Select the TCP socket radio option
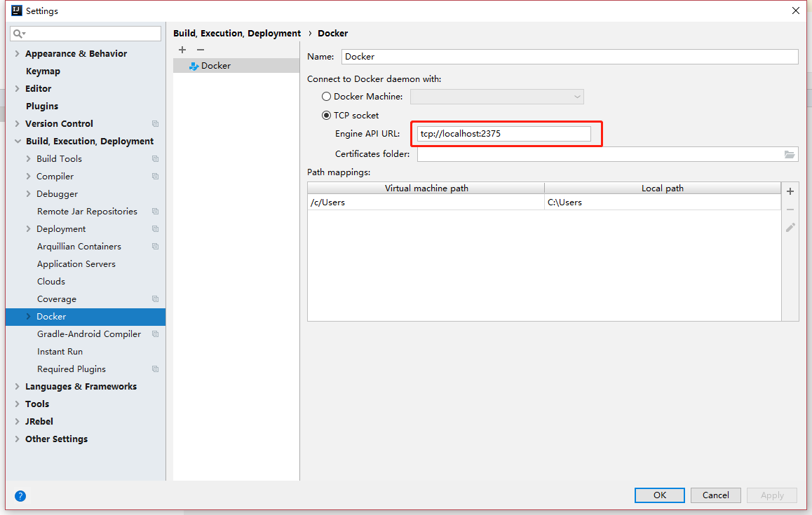The width and height of the screenshot is (812, 515). 326,116
